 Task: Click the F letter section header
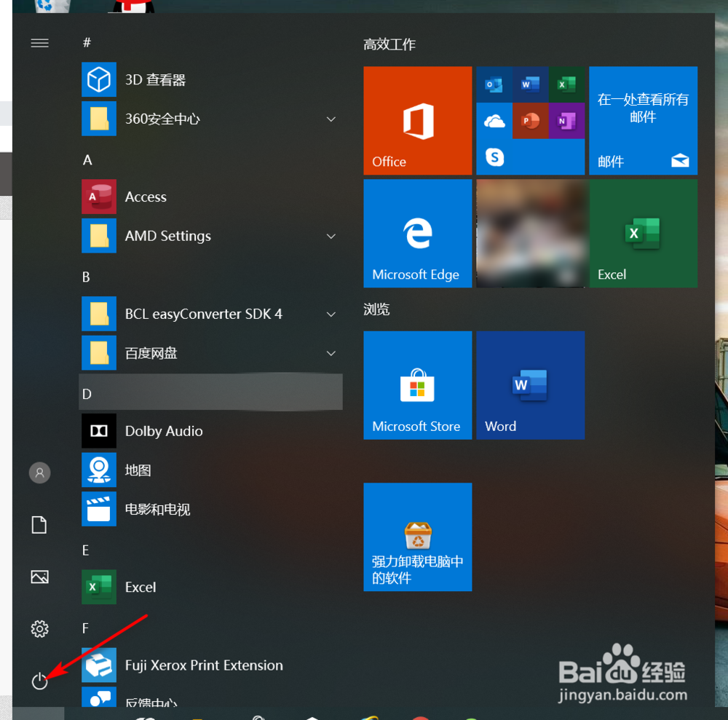click(85, 628)
